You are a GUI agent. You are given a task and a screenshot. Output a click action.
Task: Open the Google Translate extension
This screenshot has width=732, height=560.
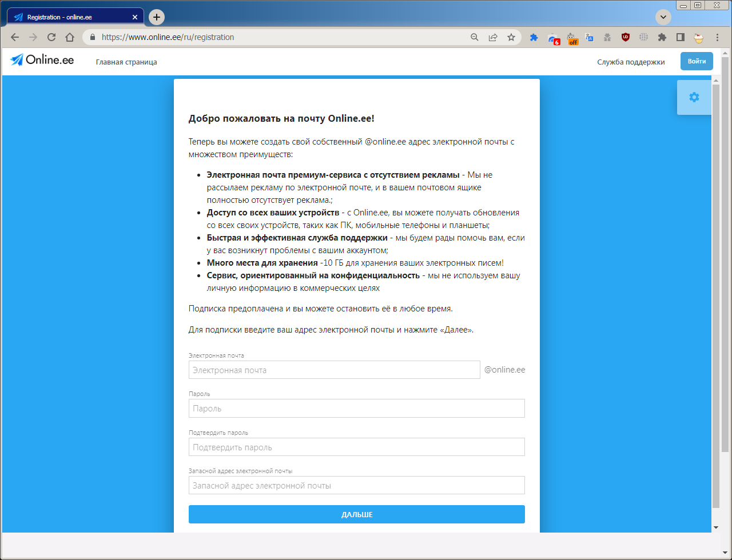[x=589, y=37]
